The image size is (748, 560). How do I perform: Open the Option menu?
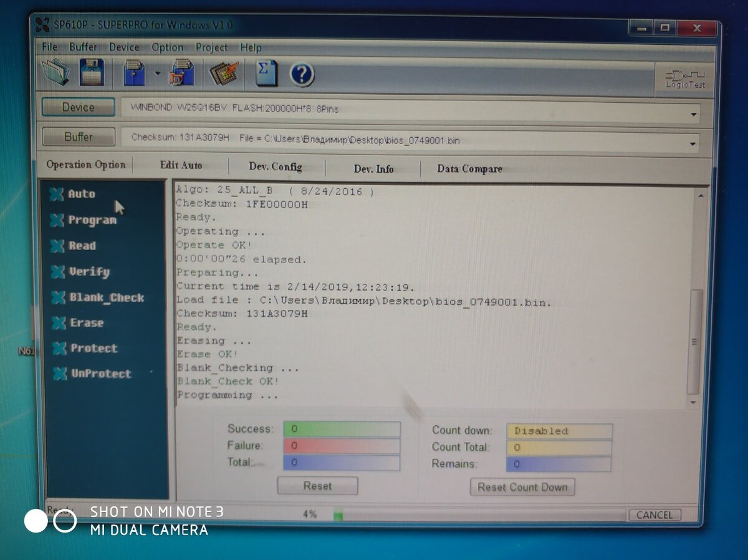coord(167,47)
